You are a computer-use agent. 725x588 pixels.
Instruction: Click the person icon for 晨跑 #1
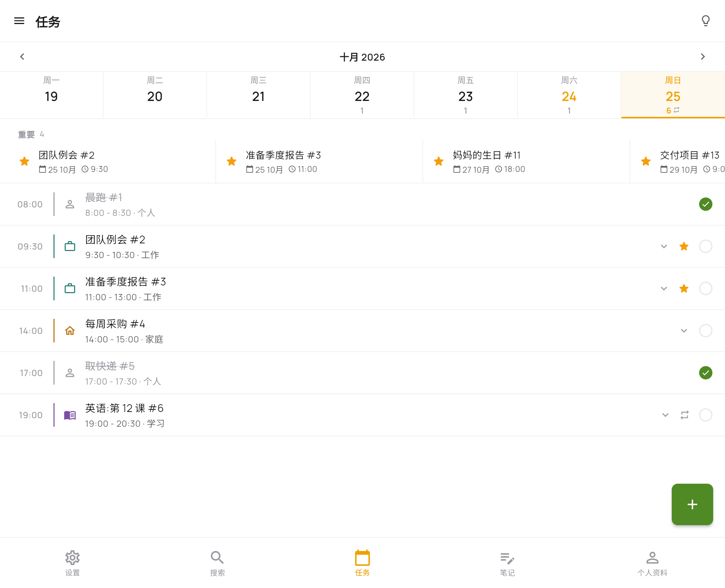(x=70, y=204)
